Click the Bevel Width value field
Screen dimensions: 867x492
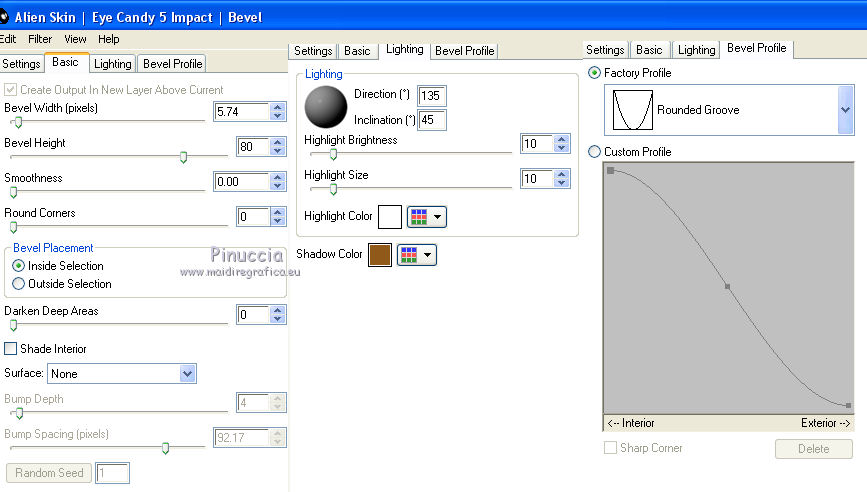[242, 112]
